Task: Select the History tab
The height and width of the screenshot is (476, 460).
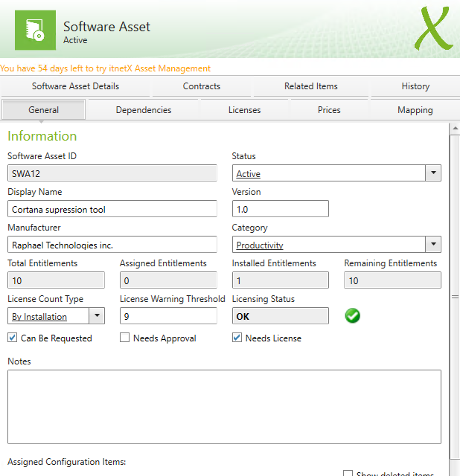Action: tap(415, 86)
